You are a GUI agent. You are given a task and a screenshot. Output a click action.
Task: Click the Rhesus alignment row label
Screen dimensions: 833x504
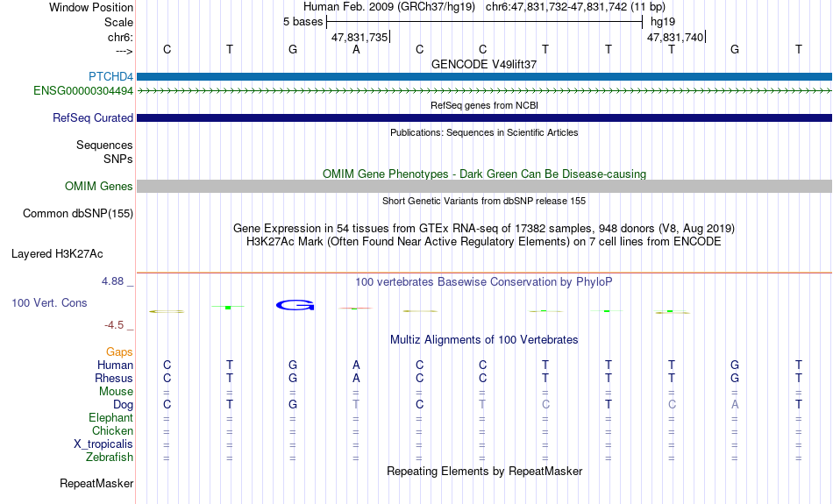[x=114, y=378]
